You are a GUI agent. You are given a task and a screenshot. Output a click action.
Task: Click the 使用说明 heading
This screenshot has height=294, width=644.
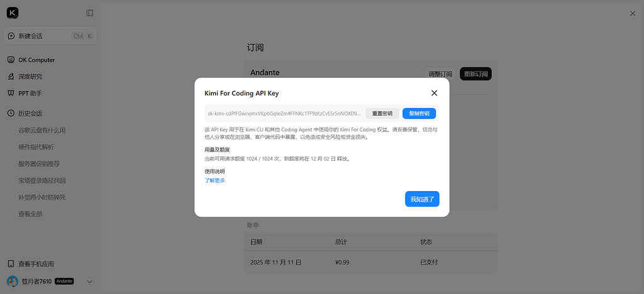(x=215, y=171)
